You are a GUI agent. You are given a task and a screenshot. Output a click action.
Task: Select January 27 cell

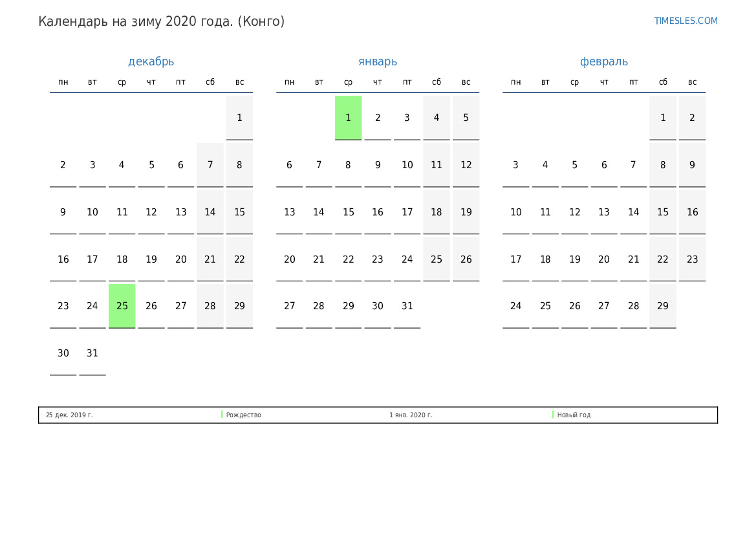289,307
